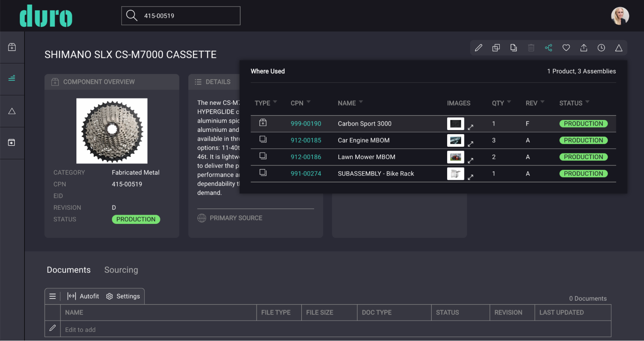
Task: Open the change order triangle icon in sidebar
Action: [12, 111]
